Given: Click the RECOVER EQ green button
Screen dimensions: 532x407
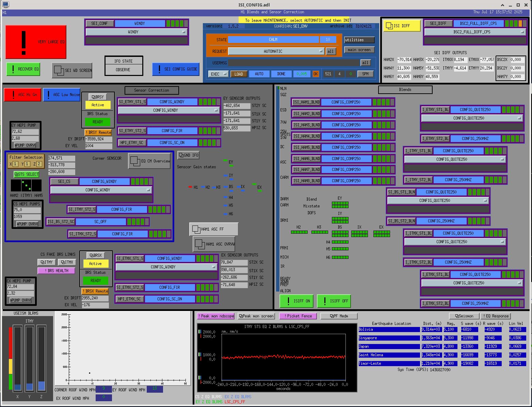Looking at the screenshot, I should point(23,69).
